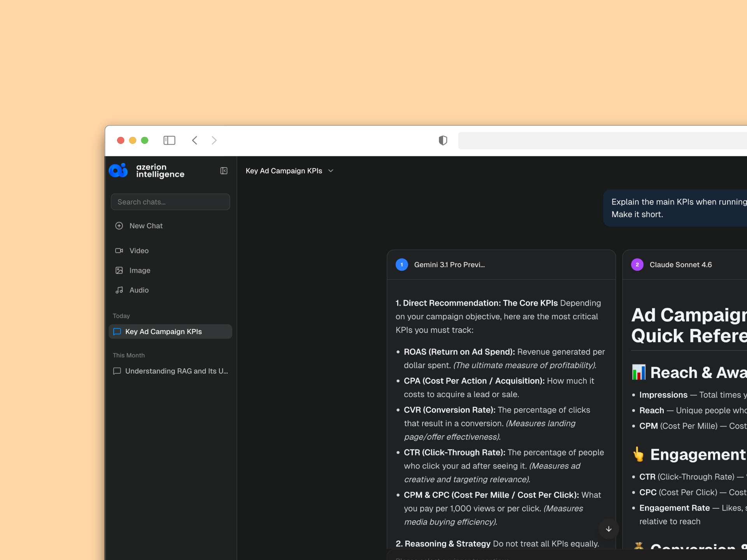Toggle the browser sidebar button
The width and height of the screenshot is (747, 560).
[x=169, y=140]
